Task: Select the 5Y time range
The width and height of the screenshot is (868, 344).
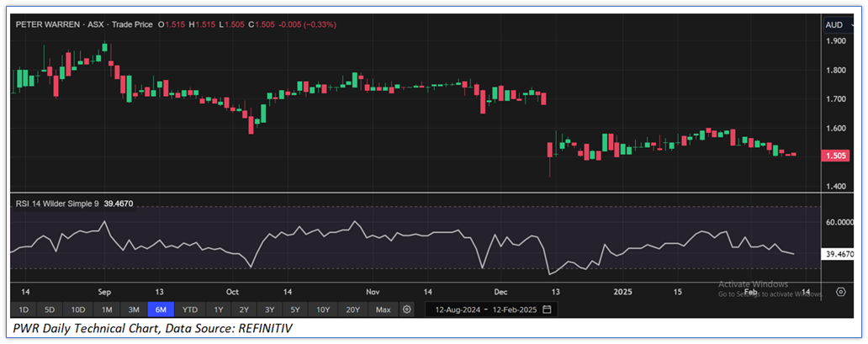Action: 295,310
